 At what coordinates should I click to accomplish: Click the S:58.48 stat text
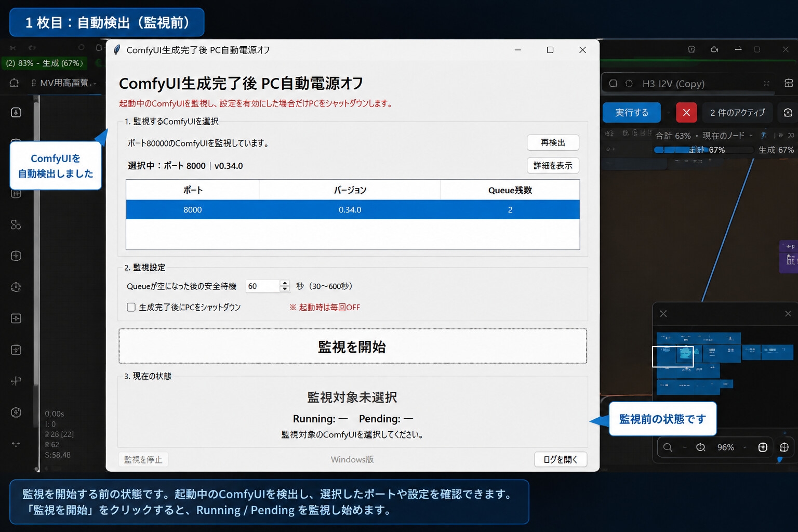(x=58, y=455)
